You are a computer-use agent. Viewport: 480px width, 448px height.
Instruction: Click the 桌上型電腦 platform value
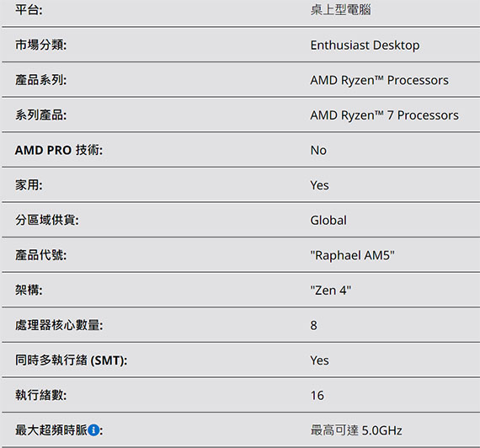(x=340, y=10)
